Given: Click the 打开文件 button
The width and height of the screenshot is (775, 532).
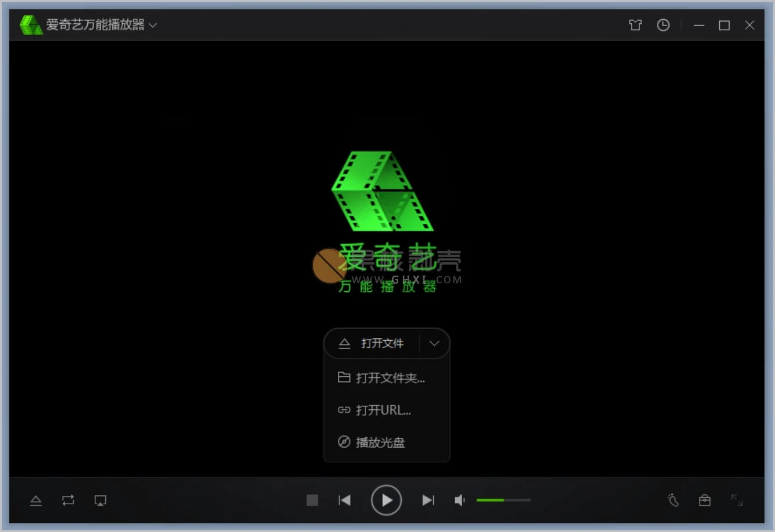Looking at the screenshot, I should coord(372,344).
